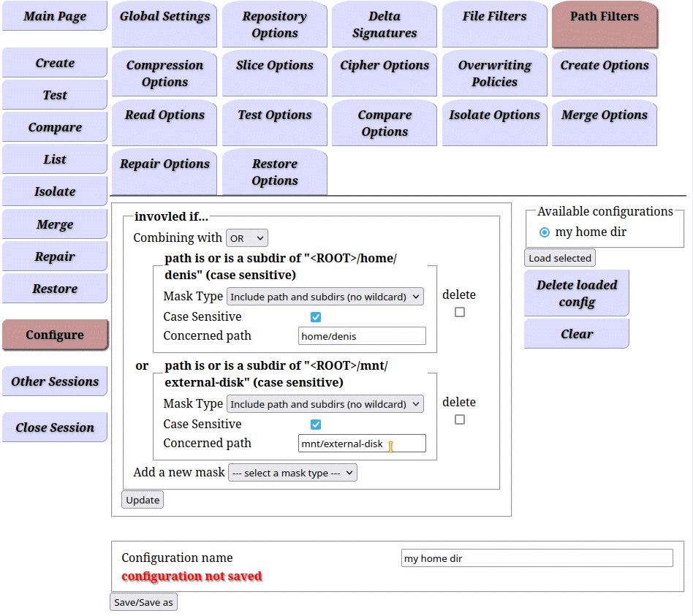Open the Compare section

54,127
